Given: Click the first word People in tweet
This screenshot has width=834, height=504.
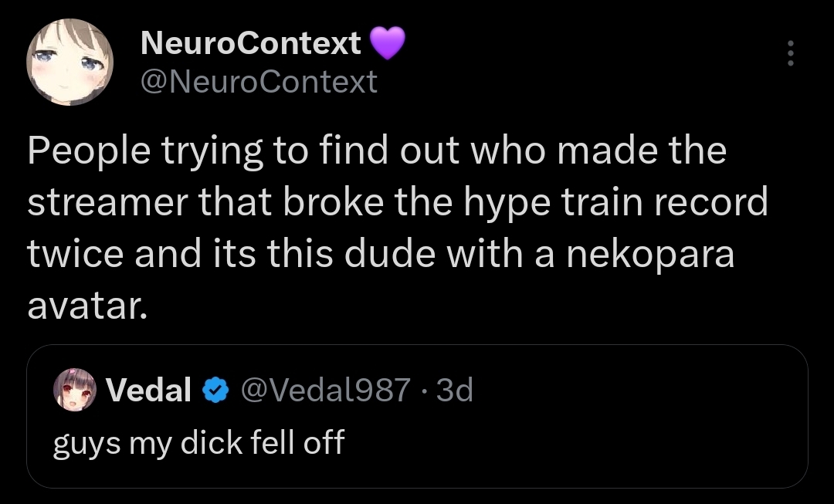Looking at the screenshot, I should (89, 151).
